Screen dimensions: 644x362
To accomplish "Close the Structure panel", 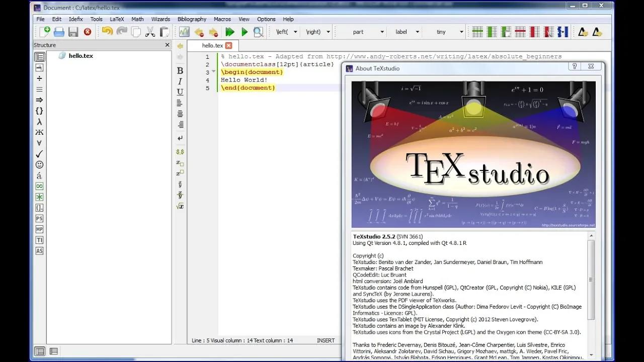I will pyautogui.click(x=168, y=45).
